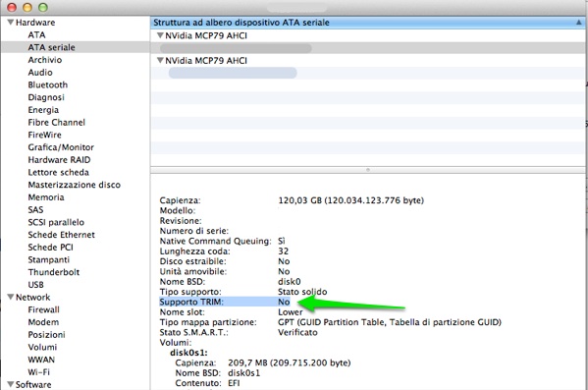Image resolution: width=588 pixels, height=390 pixels.
Task: Show Energia information
Action: [43, 110]
